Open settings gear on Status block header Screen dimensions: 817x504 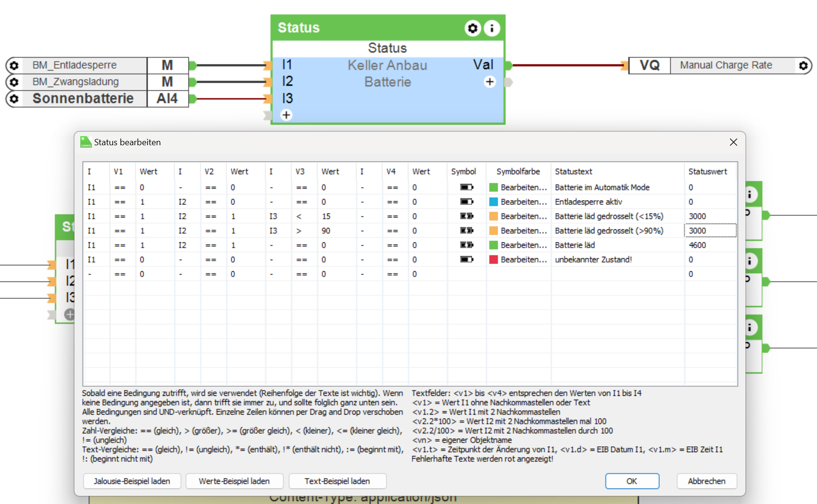pyautogui.click(x=473, y=28)
